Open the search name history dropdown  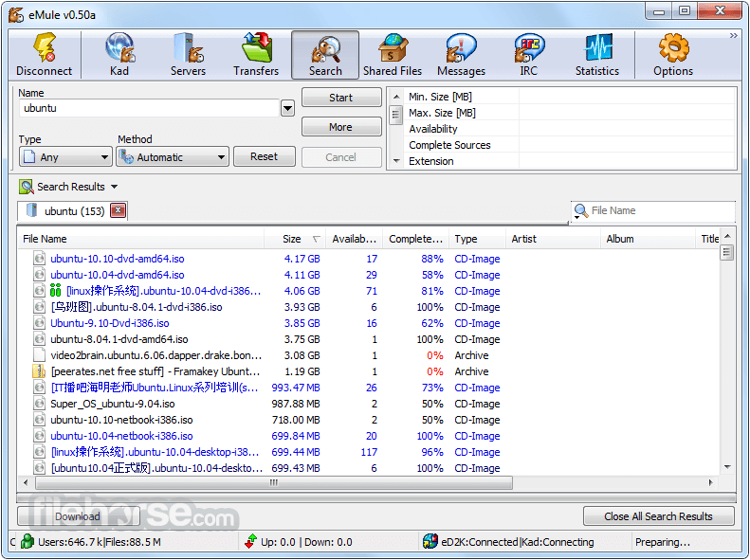pyautogui.click(x=287, y=108)
